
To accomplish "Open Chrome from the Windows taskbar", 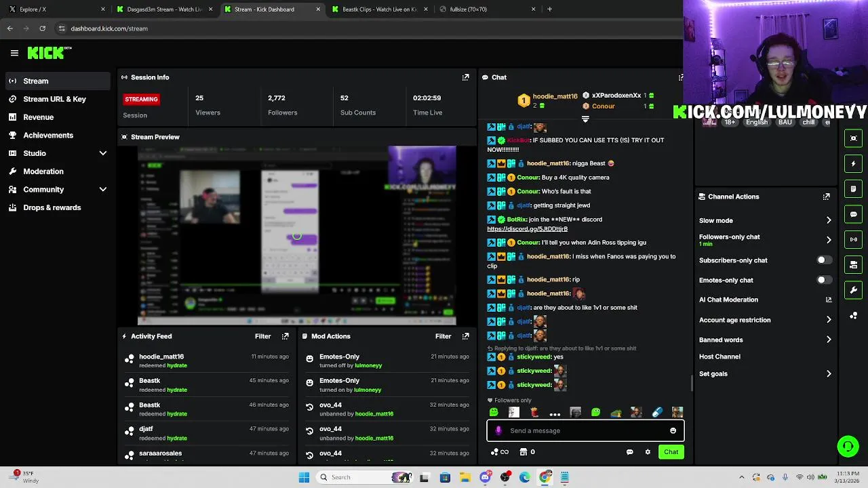I will pos(545,477).
